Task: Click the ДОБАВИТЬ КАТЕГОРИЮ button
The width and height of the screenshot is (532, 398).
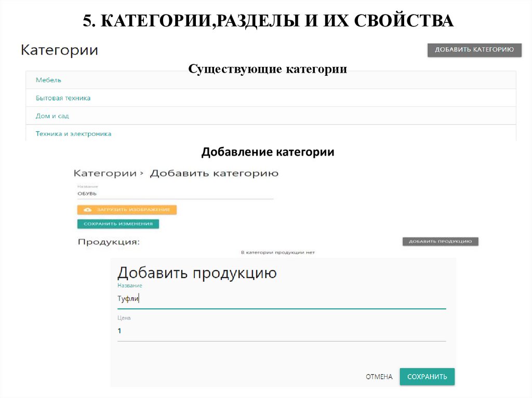Action: tap(474, 50)
